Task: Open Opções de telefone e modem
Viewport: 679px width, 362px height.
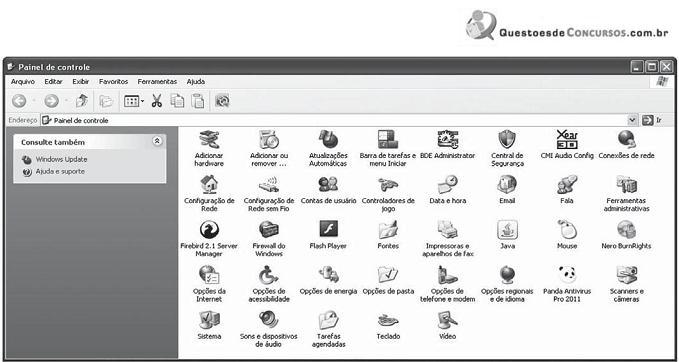Action: (448, 275)
